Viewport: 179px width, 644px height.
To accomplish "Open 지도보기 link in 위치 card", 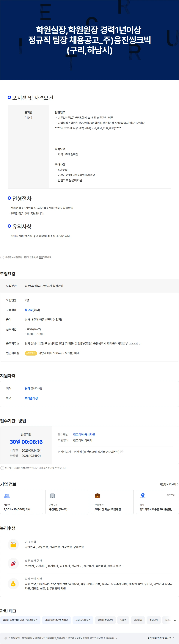I will (x=171, y=495).
